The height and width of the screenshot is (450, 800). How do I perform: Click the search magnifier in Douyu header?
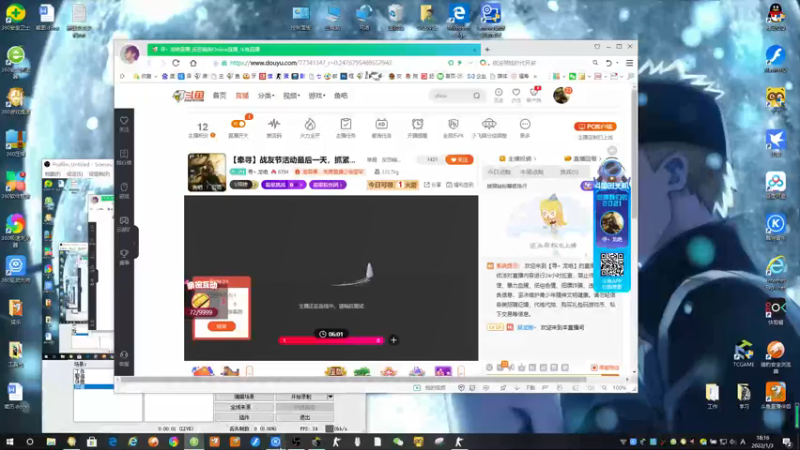click(477, 95)
